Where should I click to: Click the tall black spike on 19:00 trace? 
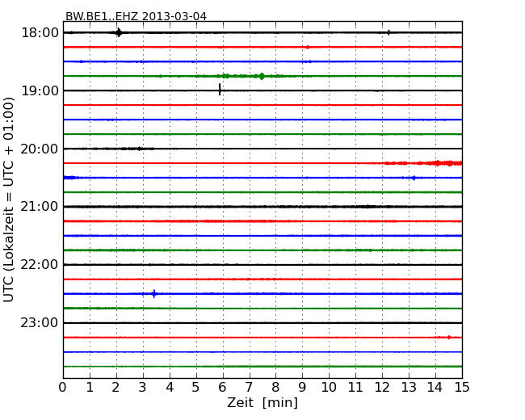220,90
